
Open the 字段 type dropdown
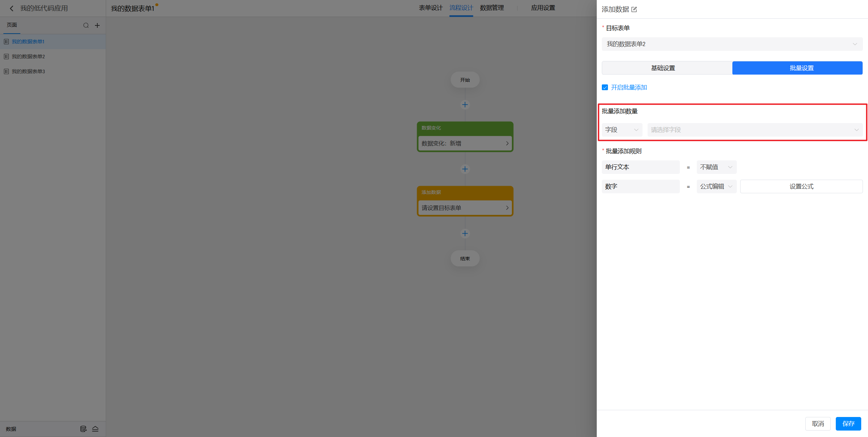(622, 130)
